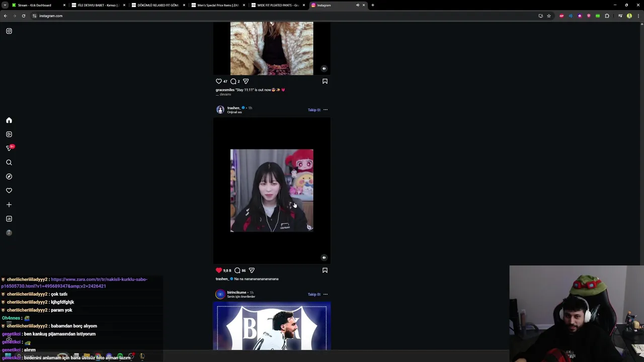Viewport: 644px width, 362px height.
Task: Open comments on the trashen_ post
Action: 237,270
